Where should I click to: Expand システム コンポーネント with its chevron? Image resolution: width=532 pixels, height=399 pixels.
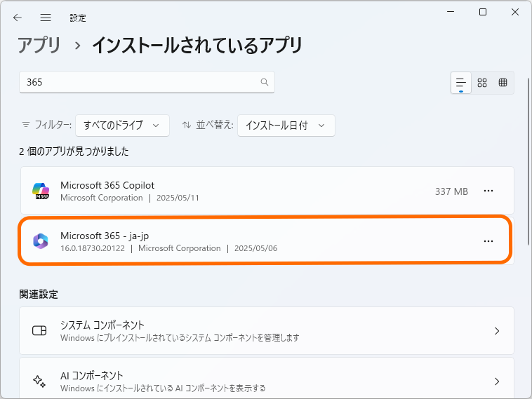pyautogui.click(x=497, y=331)
